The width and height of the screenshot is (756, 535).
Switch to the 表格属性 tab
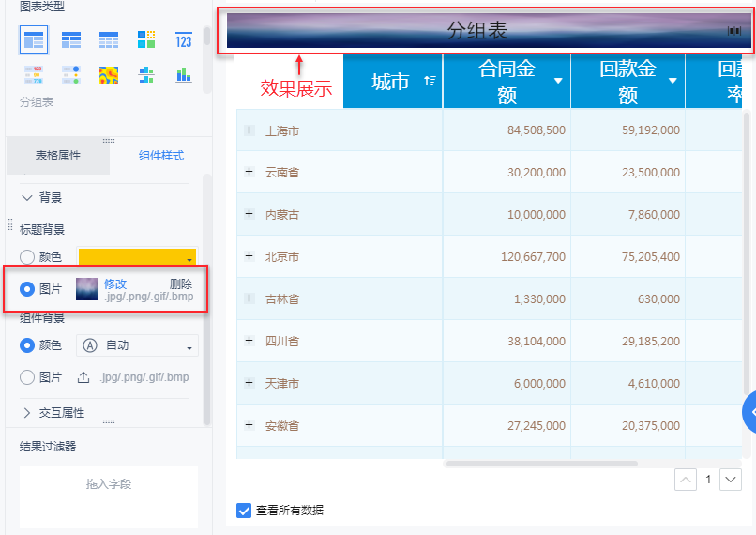pyautogui.click(x=58, y=156)
